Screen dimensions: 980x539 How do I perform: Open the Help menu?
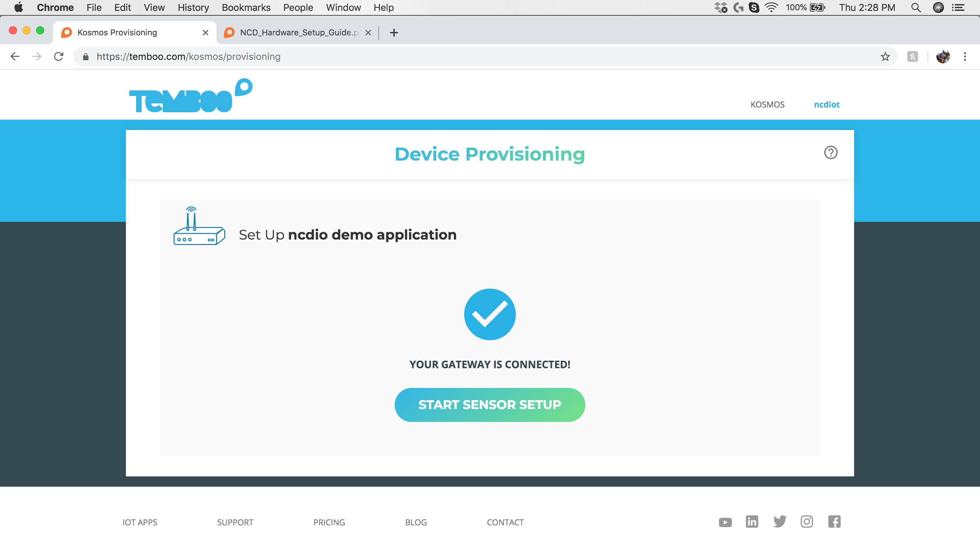383,7
